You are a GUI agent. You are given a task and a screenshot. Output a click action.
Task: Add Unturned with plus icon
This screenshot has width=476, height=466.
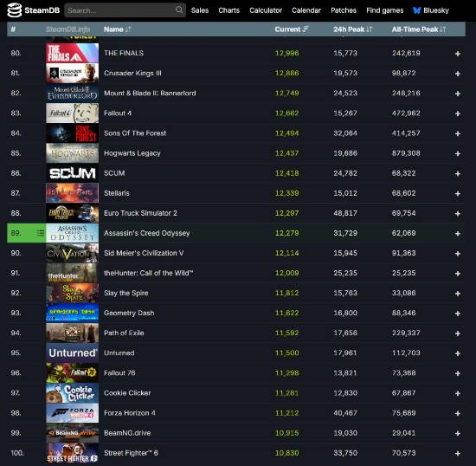(x=458, y=353)
